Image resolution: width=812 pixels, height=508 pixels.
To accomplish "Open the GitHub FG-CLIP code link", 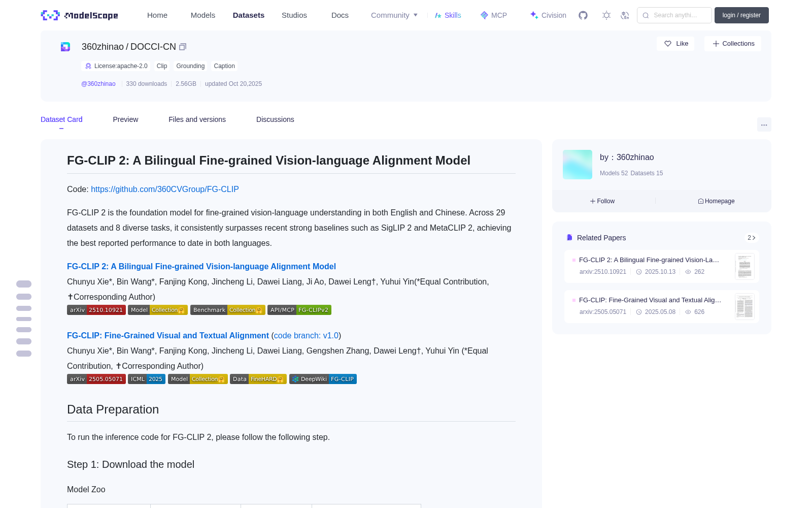I will click(165, 189).
